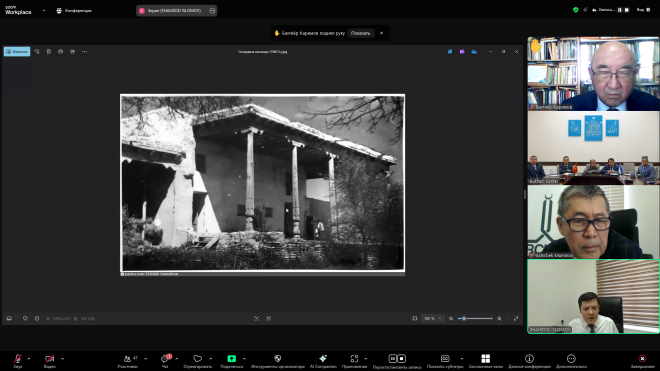
Task: Select the highlighted first tab in the image viewer toolbar
Action: tap(17, 52)
